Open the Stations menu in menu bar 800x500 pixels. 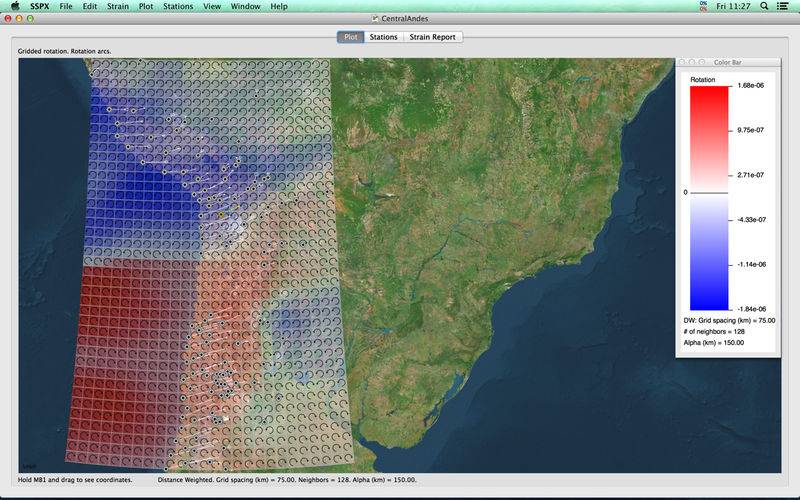pos(178,6)
